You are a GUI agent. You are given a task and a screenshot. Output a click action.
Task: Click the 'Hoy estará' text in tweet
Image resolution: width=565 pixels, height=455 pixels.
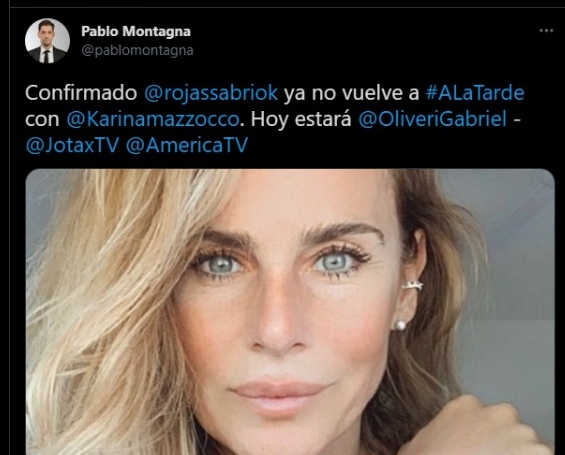pyautogui.click(x=301, y=119)
